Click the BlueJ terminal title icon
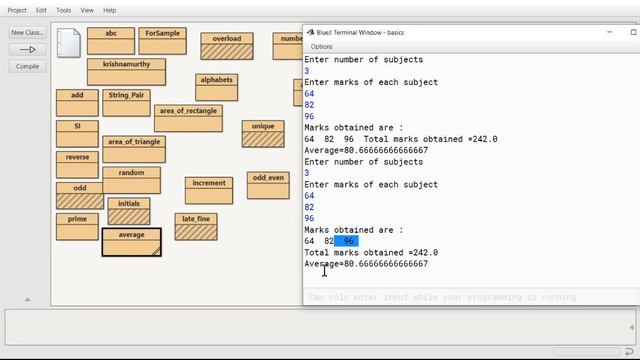 [x=311, y=32]
